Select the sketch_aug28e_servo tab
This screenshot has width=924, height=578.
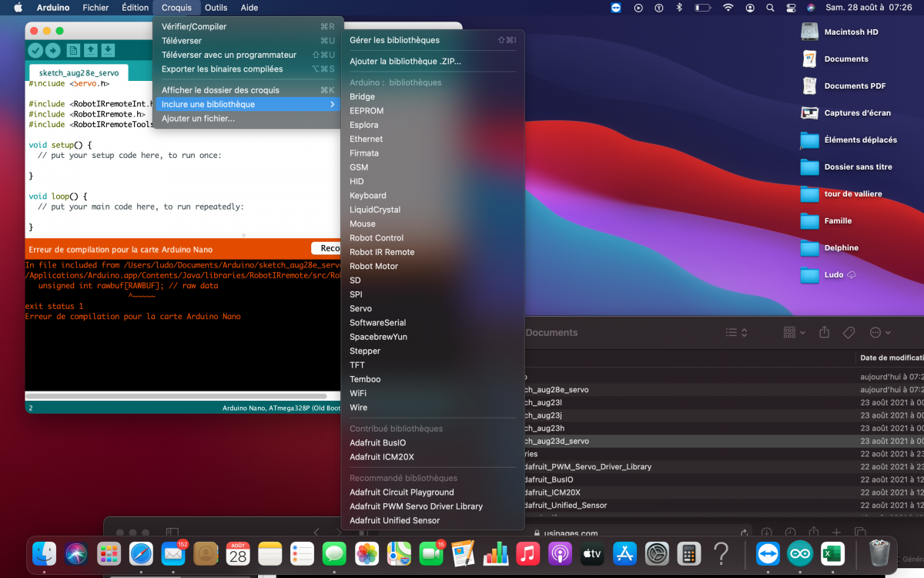[79, 73]
